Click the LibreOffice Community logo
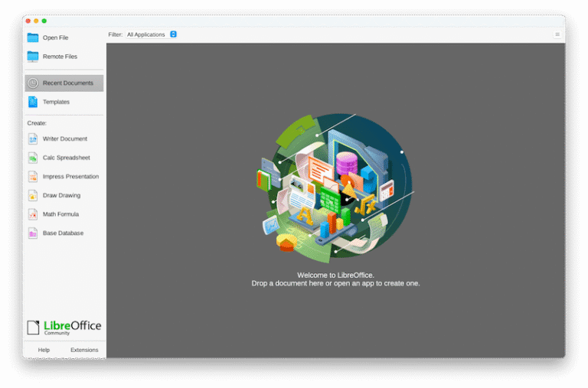This screenshot has width=588, height=388. [64, 328]
